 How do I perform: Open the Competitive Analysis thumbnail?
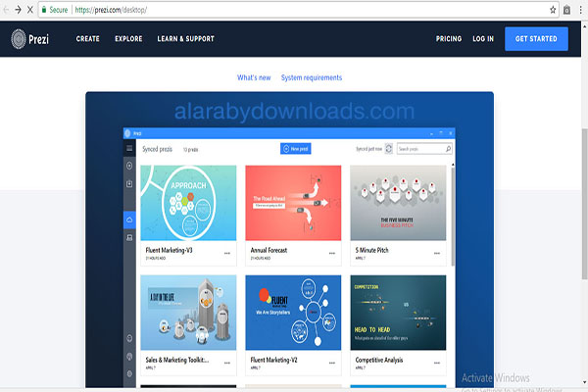coord(398,313)
